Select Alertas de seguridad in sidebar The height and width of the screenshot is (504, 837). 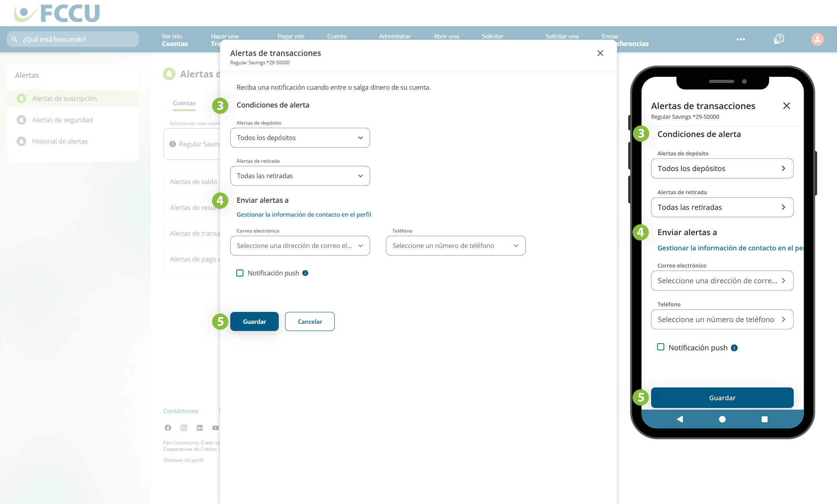click(x=62, y=120)
